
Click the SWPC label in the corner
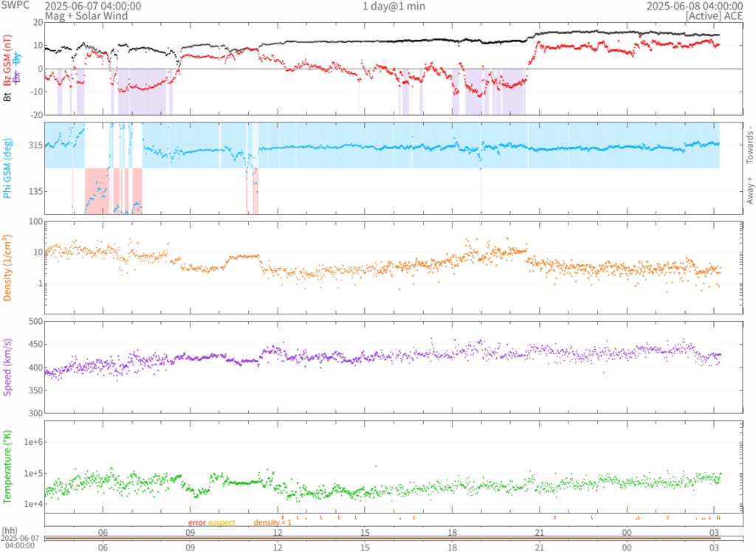(x=16, y=6)
